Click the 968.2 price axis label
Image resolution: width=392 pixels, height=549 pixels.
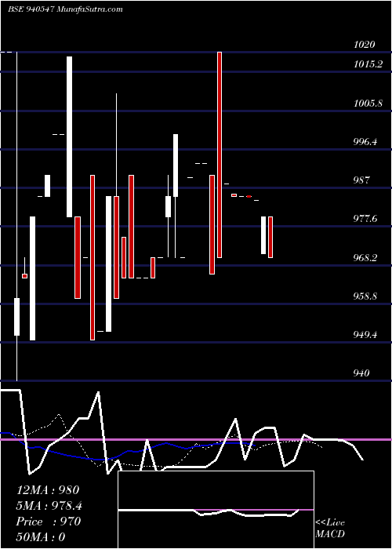point(366,258)
